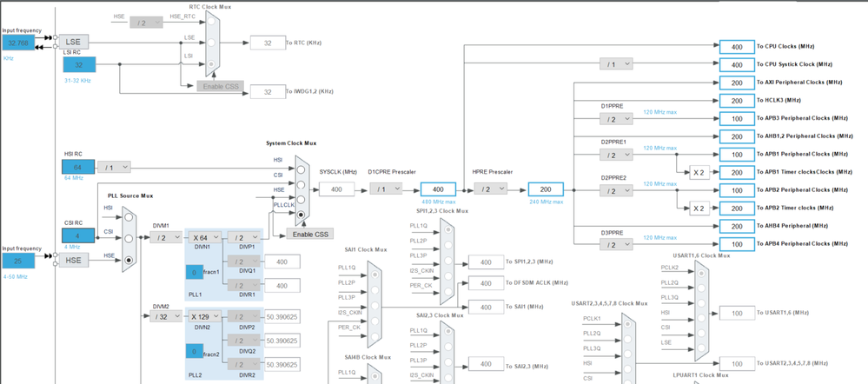Click the 400 MHz D1CPRE output field
Image resolution: width=868 pixels, height=384 pixels.
click(x=439, y=189)
